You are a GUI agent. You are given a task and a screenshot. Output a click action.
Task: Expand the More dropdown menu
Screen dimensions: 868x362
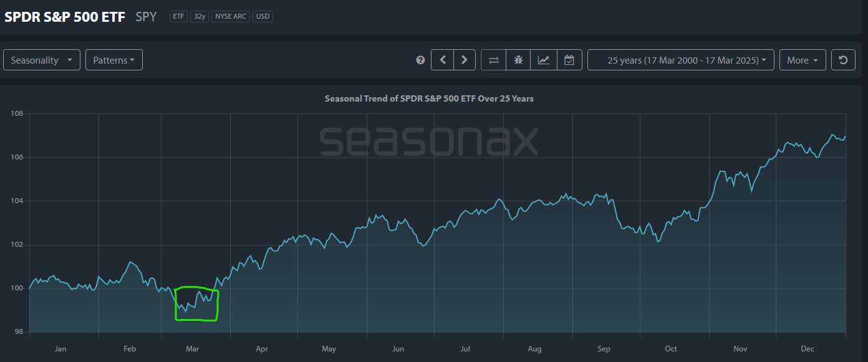click(803, 60)
